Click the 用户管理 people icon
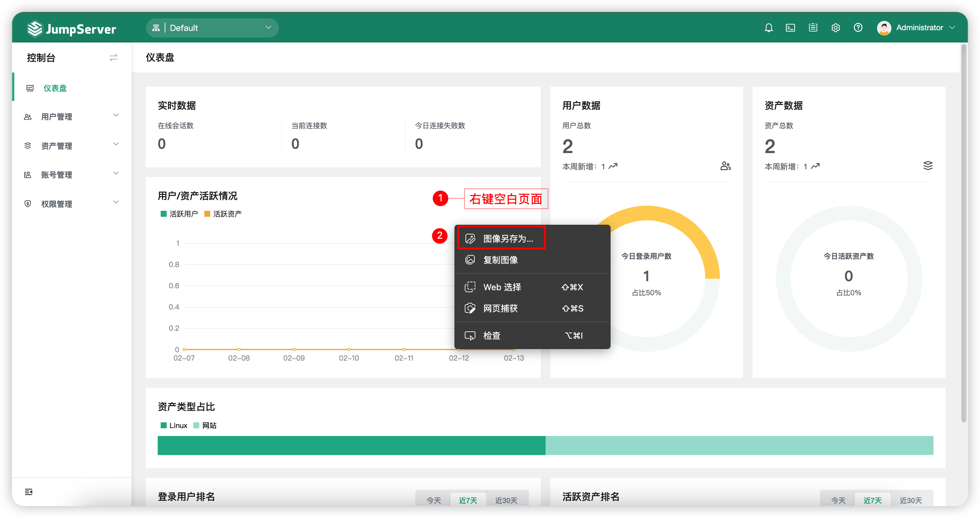Viewport: 980px width, 518px height. pos(28,117)
